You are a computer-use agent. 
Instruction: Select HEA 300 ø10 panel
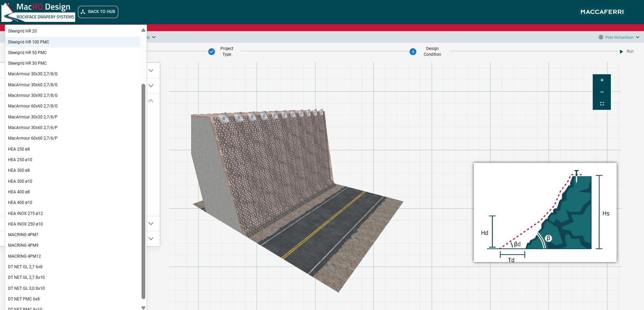[72, 181]
